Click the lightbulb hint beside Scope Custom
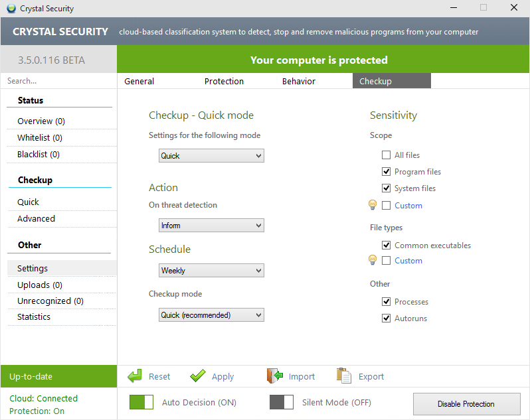 [x=373, y=205]
